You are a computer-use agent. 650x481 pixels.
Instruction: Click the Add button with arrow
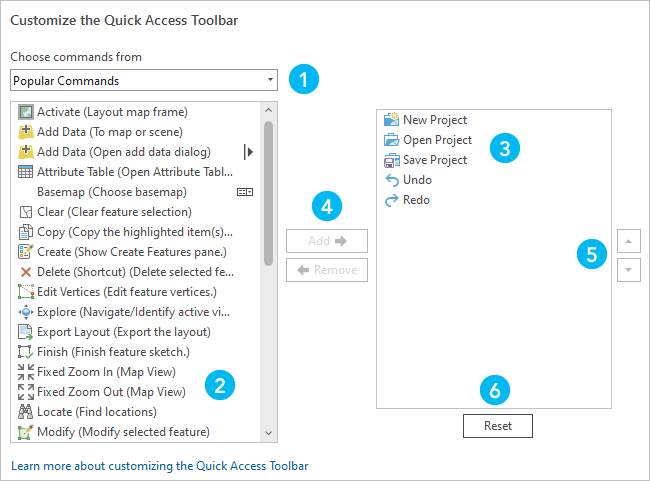click(326, 241)
